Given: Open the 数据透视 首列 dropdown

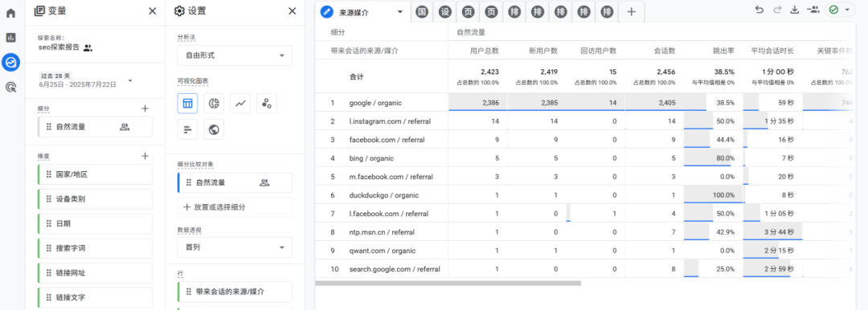Looking at the screenshot, I should coord(235,247).
